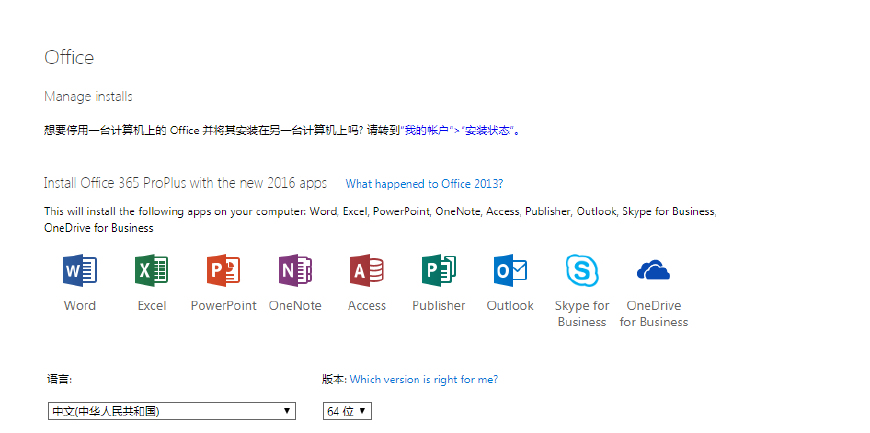Click the 'Outlook' label under its icon
The height and width of the screenshot is (433, 870).
(510, 305)
